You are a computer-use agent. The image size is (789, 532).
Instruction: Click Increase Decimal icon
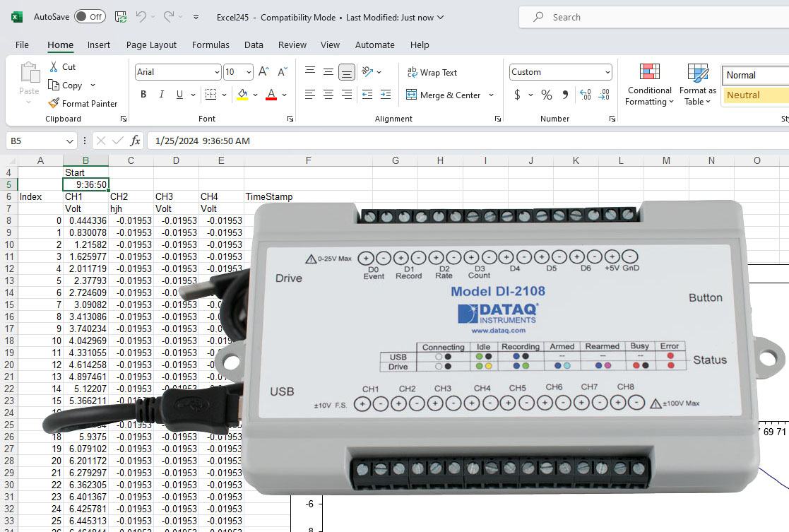tap(585, 94)
